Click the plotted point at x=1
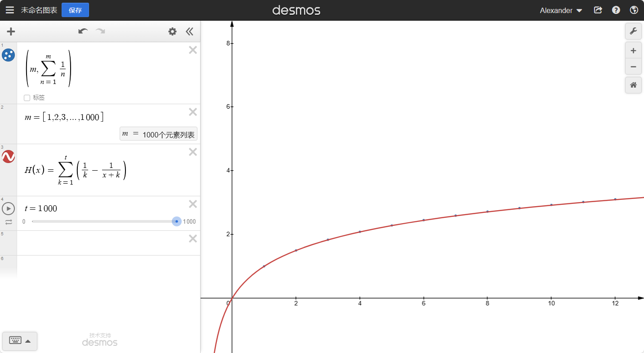 click(x=264, y=266)
